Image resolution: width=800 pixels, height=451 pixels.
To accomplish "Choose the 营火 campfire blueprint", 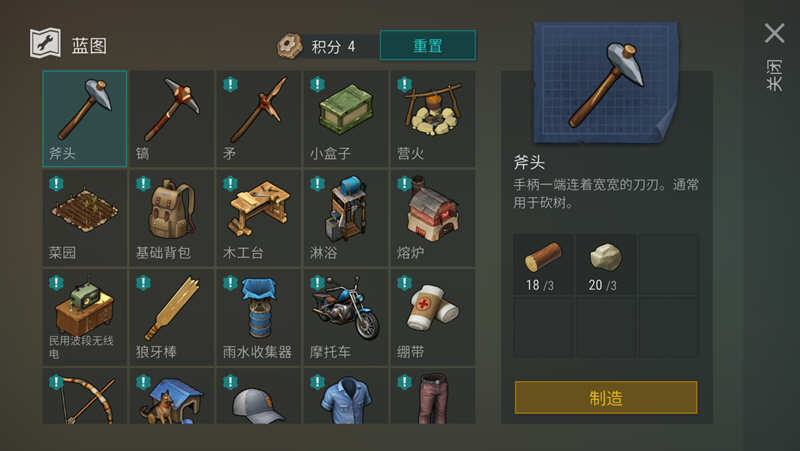I will [x=433, y=119].
